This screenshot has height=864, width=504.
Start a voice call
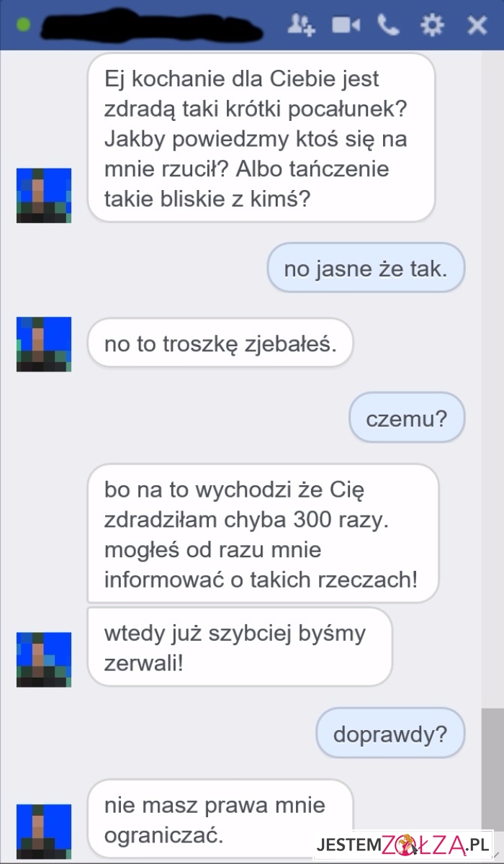[388, 25]
